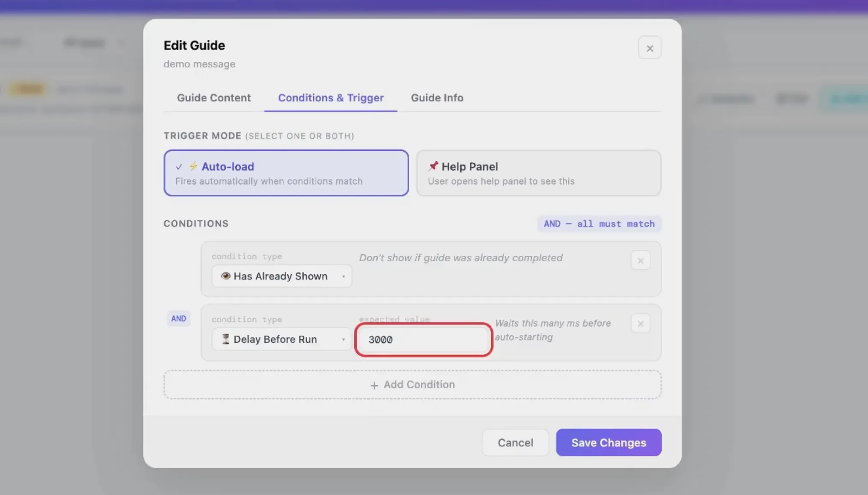This screenshot has width=868, height=495.
Task: Open the Has Already Shown condition dropdown
Action: (x=282, y=276)
